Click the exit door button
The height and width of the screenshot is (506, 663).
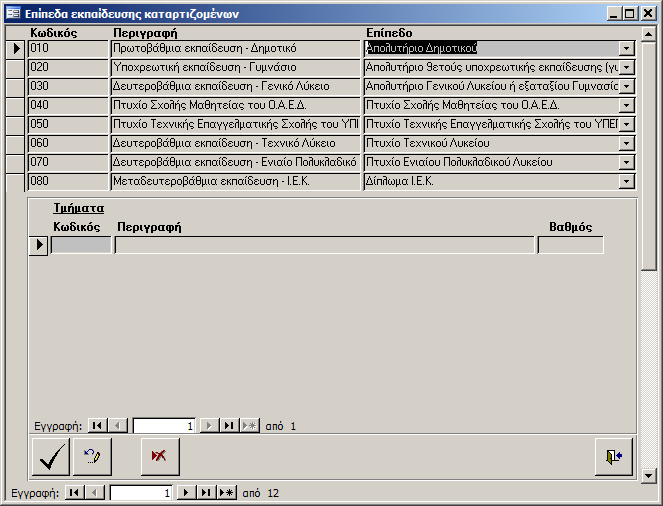[x=613, y=457]
